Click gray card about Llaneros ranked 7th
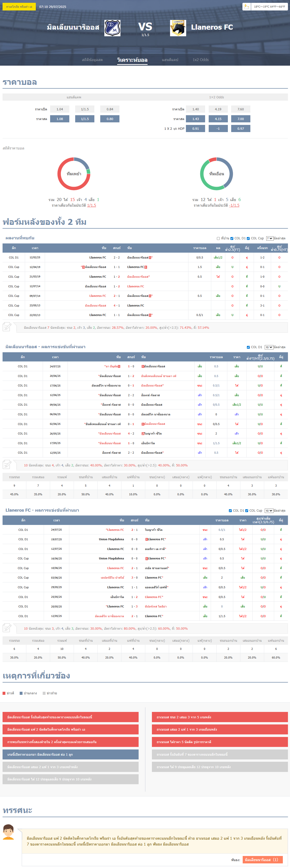Image resolution: width=290 pixels, height=868 pixels. click(x=220, y=754)
